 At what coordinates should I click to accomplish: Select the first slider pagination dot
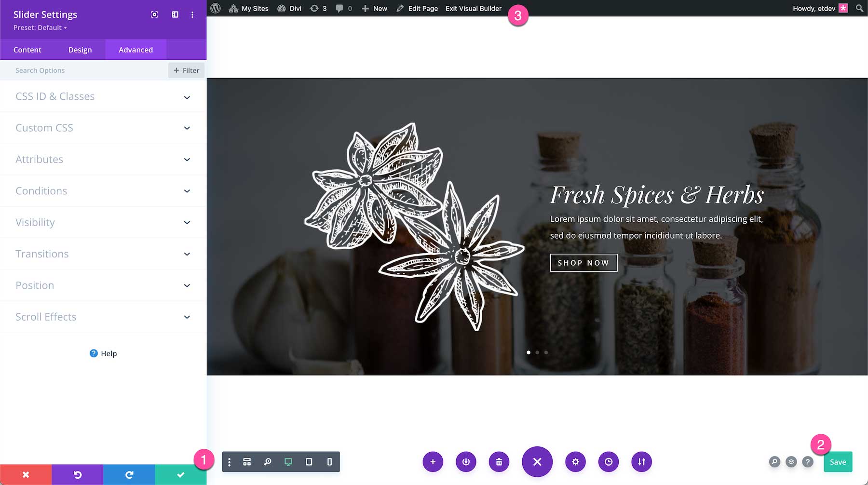click(x=529, y=352)
